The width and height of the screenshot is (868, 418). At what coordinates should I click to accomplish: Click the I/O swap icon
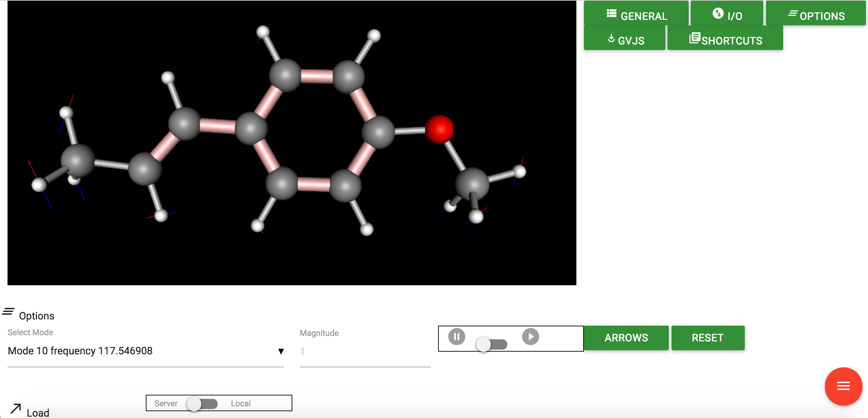[x=718, y=14]
